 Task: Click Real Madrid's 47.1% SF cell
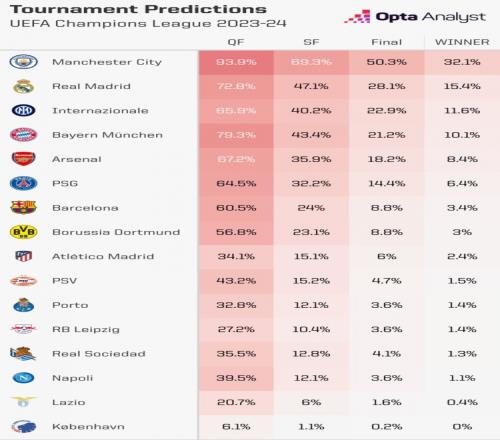click(x=311, y=86)
